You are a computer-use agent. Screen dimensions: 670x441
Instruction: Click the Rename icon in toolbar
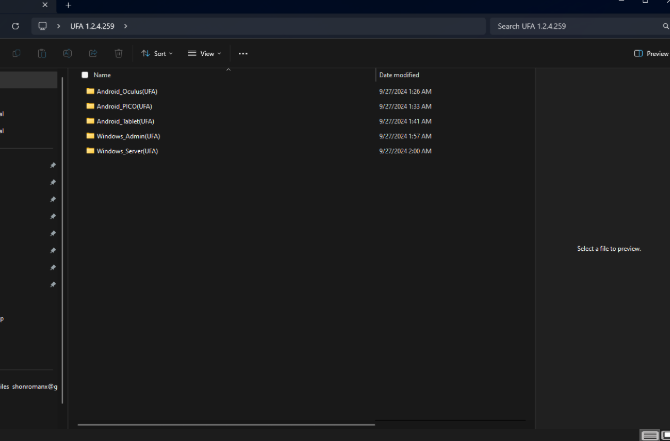[x=67, y=54]
